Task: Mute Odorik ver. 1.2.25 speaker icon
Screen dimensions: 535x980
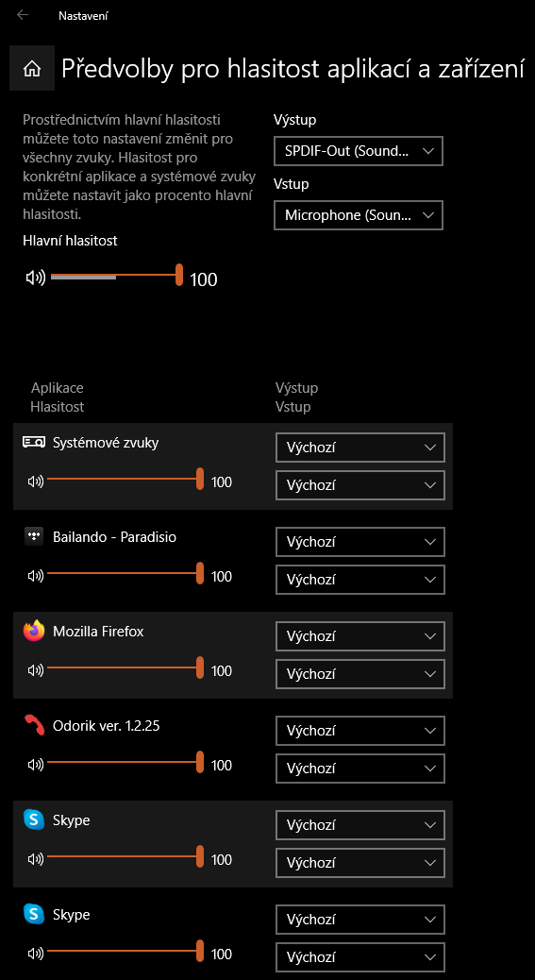Action: coord(36,765)
